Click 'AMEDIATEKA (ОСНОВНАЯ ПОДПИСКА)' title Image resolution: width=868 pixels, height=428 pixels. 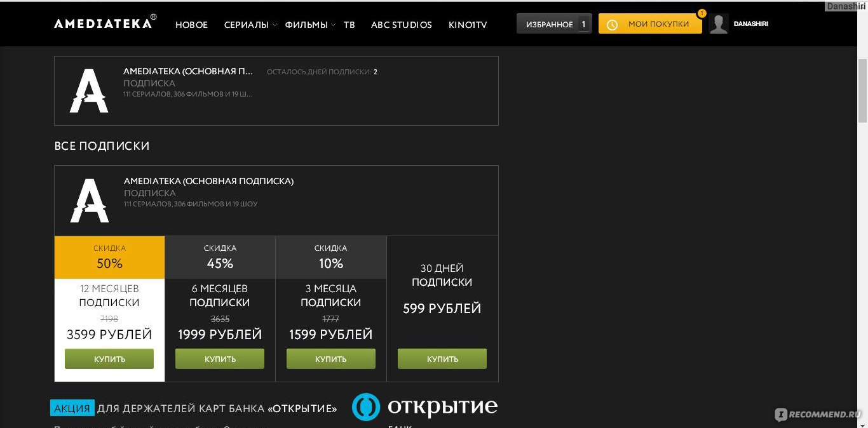click(x=208, y=181)
